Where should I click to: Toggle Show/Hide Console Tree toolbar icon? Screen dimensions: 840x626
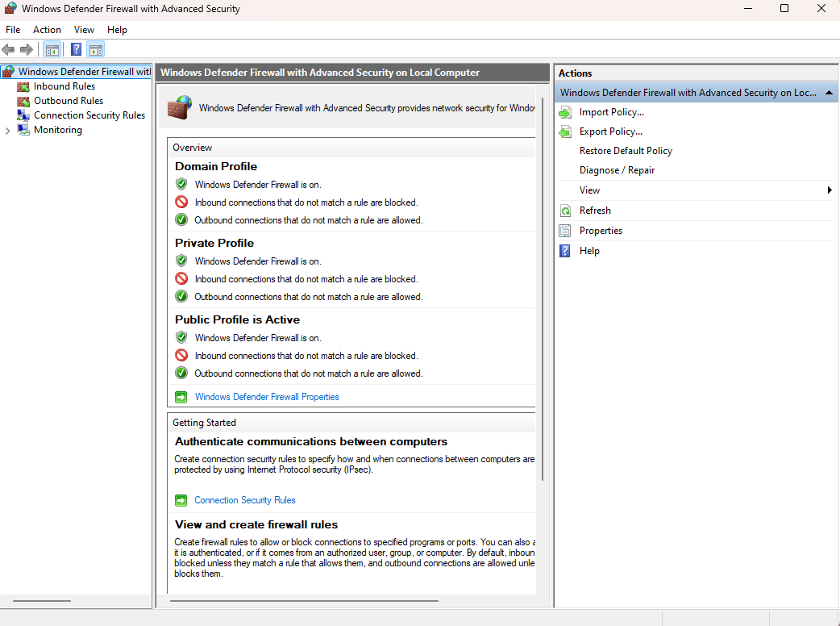pyautogui.click(x=52, y=50)
